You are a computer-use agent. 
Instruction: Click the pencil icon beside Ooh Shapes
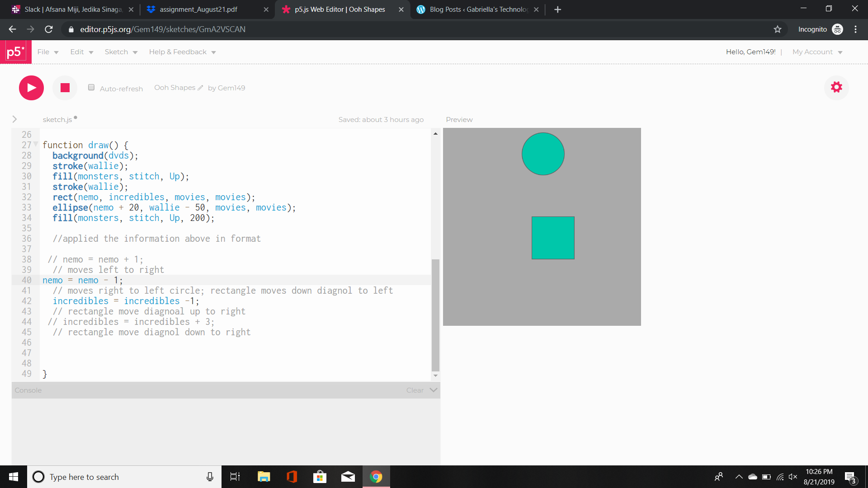[x=200, y=88]
